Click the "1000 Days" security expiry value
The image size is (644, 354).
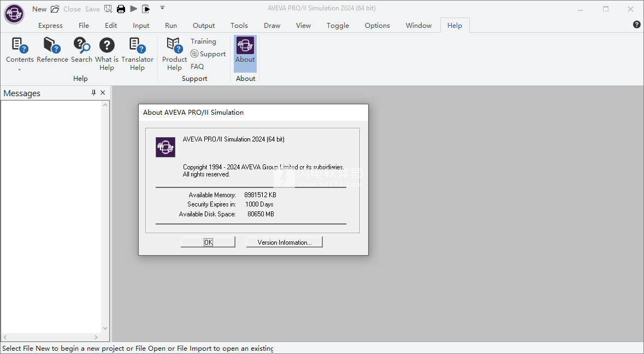coord(259,204)
